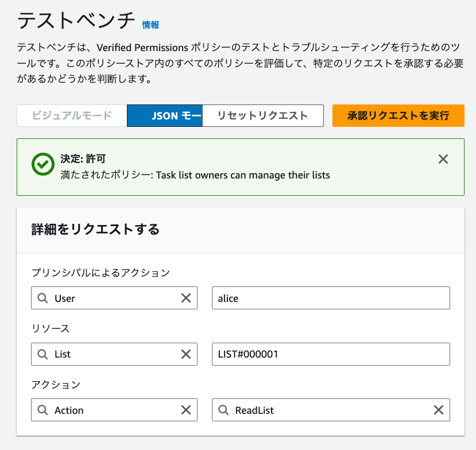
Task: Click 承認リクエストを実行 button
Action: click(x=398, y=115)
